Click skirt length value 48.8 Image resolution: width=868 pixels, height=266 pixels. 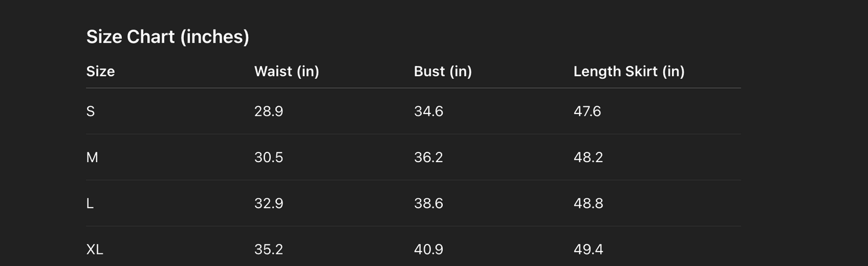pos(588,204)
